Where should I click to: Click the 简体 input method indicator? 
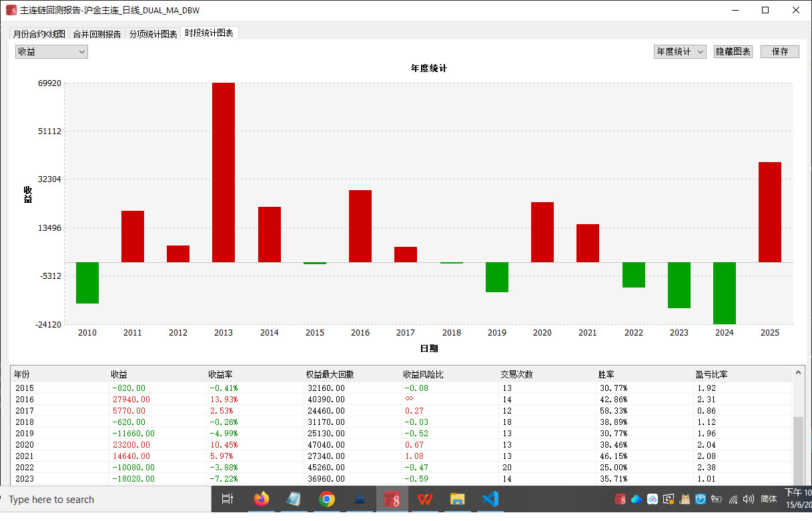pos(769,499)
